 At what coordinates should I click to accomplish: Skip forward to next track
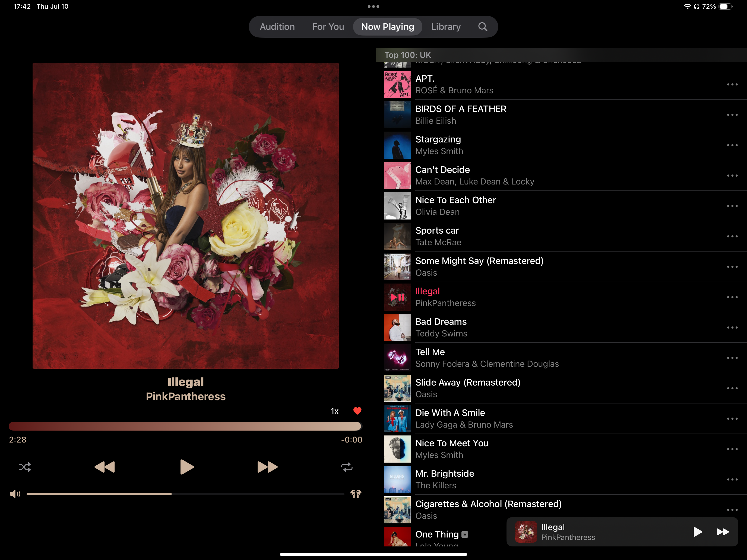(267, 467)
